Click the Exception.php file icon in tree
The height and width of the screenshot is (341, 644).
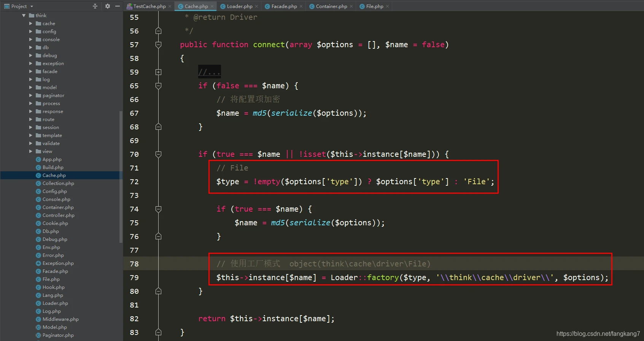38,263
